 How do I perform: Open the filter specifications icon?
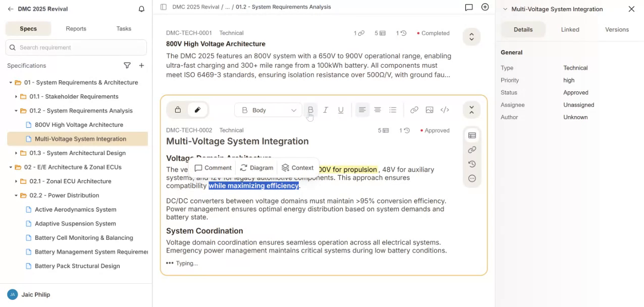[127, 66]
